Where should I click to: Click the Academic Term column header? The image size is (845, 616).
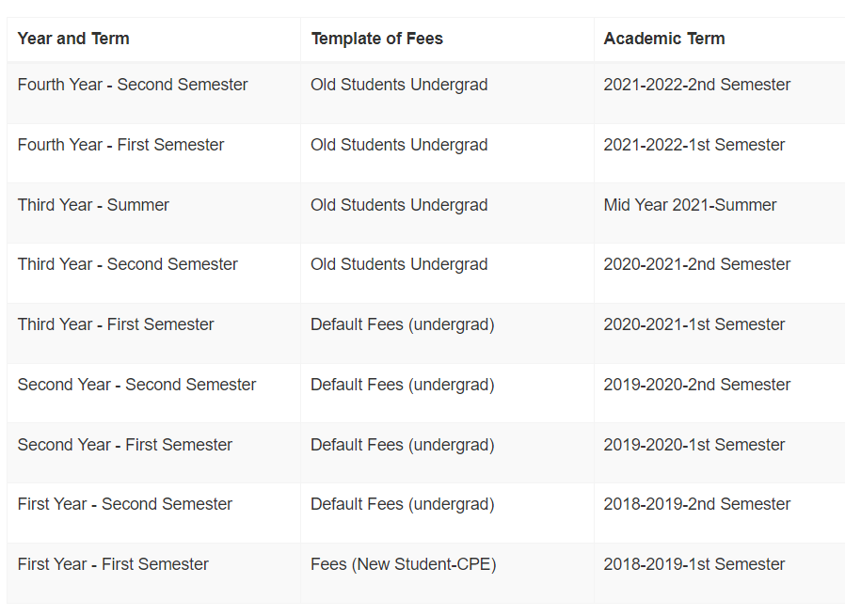click(664, 39)
